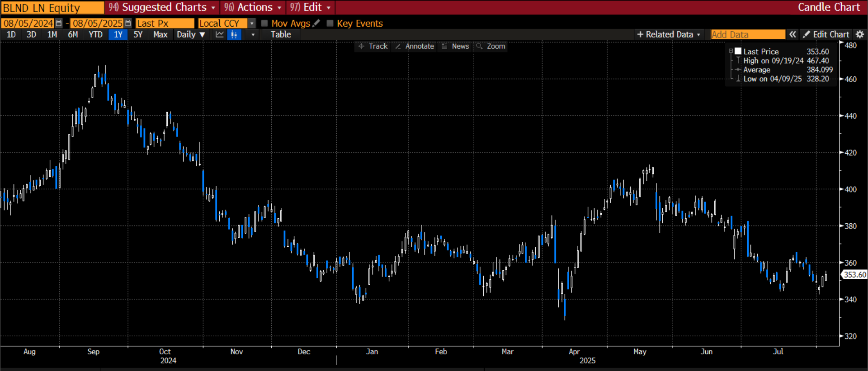
Task: Enable the Mov Avgs checkbox
Action: tap(264, 23)
